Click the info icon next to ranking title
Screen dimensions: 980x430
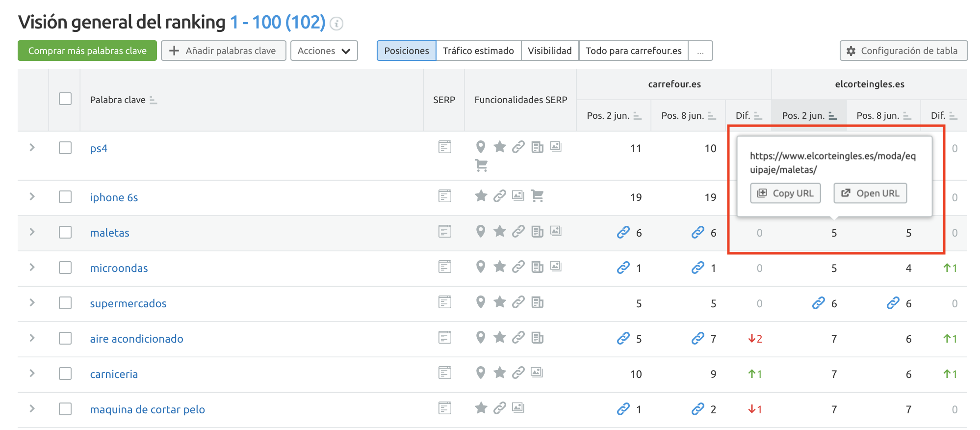336,24
